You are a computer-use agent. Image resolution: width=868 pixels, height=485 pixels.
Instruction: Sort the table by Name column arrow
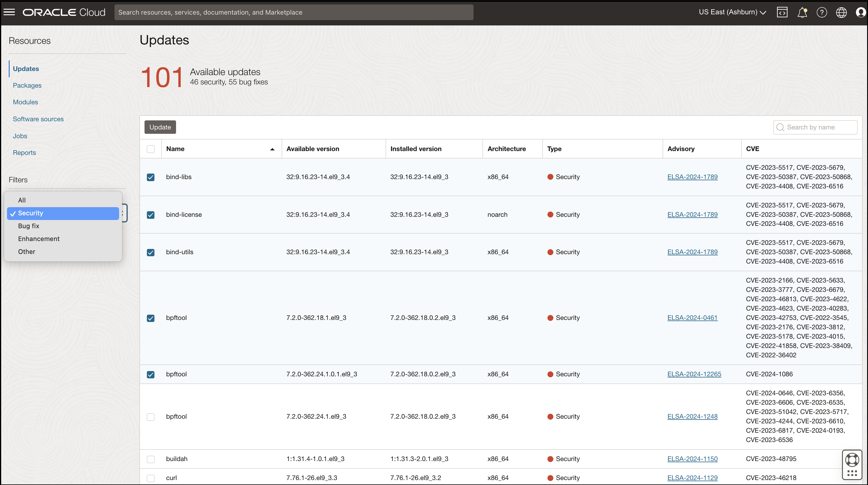tap(272, 149)
